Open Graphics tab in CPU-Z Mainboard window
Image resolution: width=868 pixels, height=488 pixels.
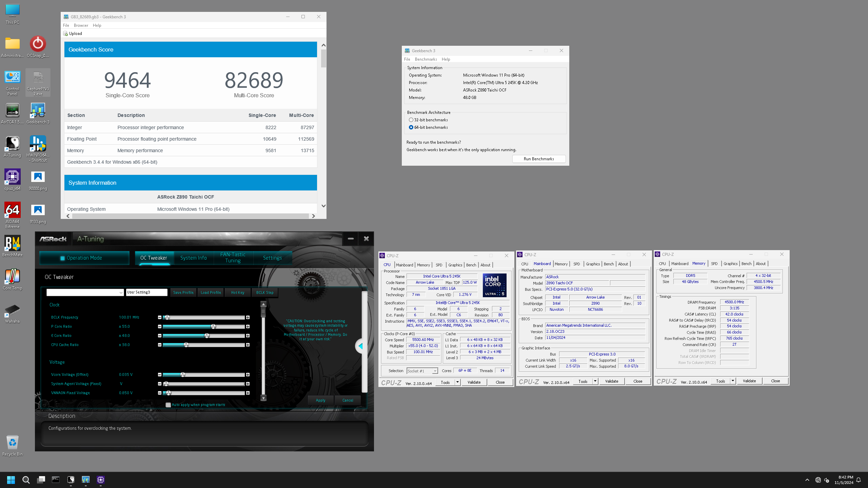(593, 264)
